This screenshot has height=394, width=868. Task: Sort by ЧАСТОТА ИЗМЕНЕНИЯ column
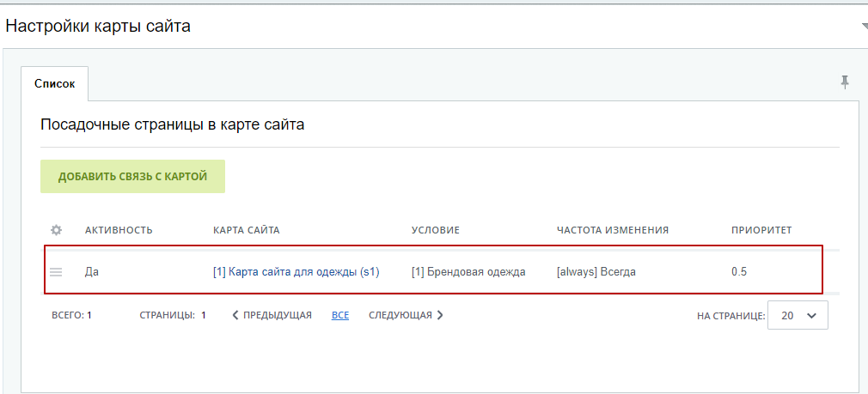[x=613, y=230]
